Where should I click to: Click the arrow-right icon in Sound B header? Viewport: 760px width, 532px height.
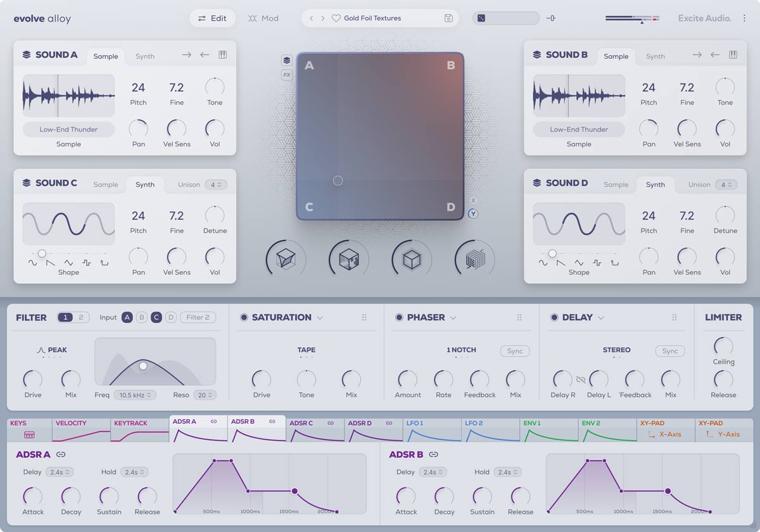697,54
